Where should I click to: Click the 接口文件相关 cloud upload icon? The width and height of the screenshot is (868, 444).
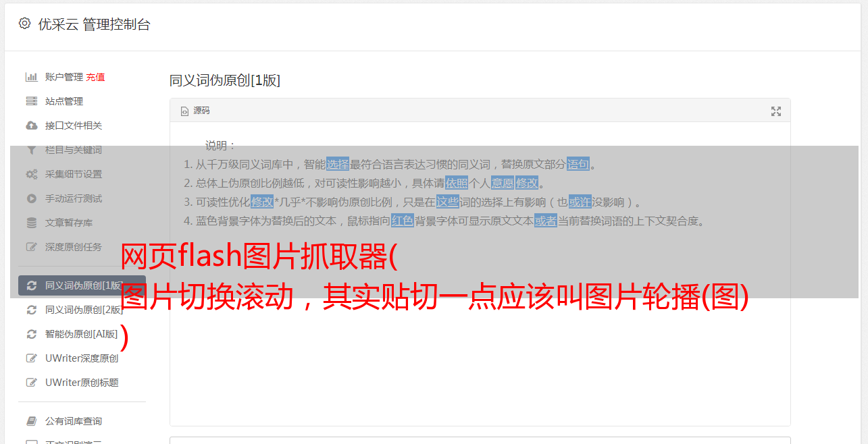click(x=31, y=126)
